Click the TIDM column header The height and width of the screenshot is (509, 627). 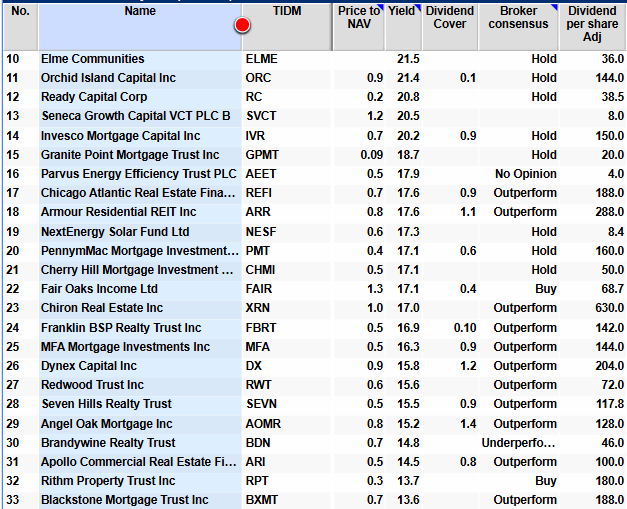(x=287, y=26)
